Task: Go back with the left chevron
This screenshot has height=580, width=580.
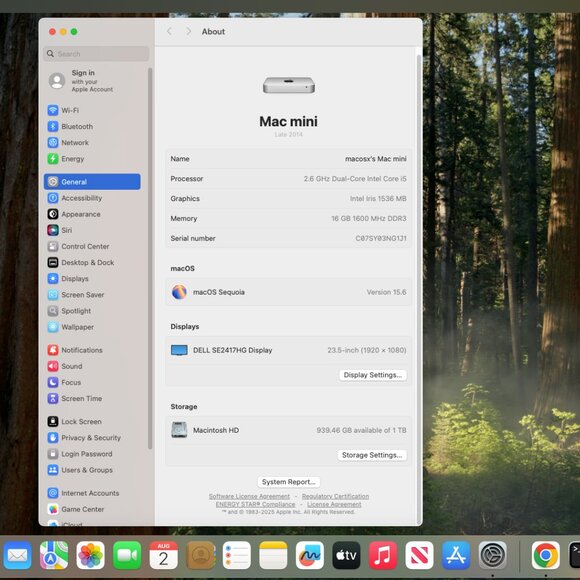Action: tap(169, 31)
